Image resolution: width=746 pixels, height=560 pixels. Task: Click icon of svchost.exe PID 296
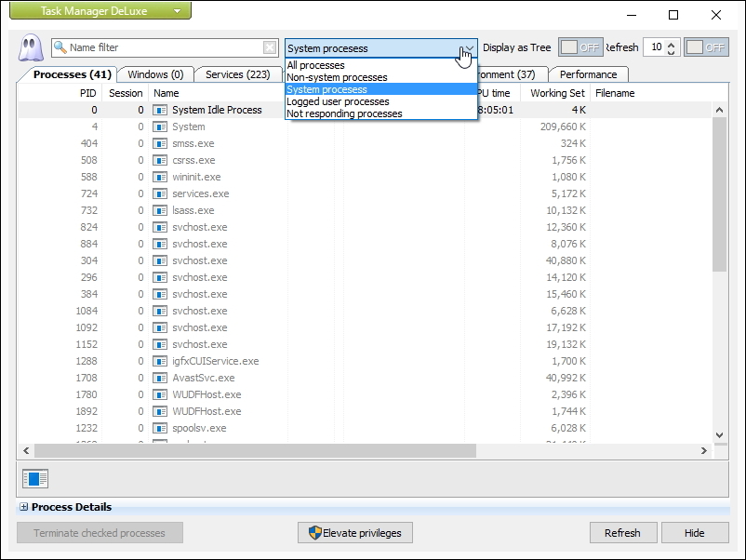160,277
